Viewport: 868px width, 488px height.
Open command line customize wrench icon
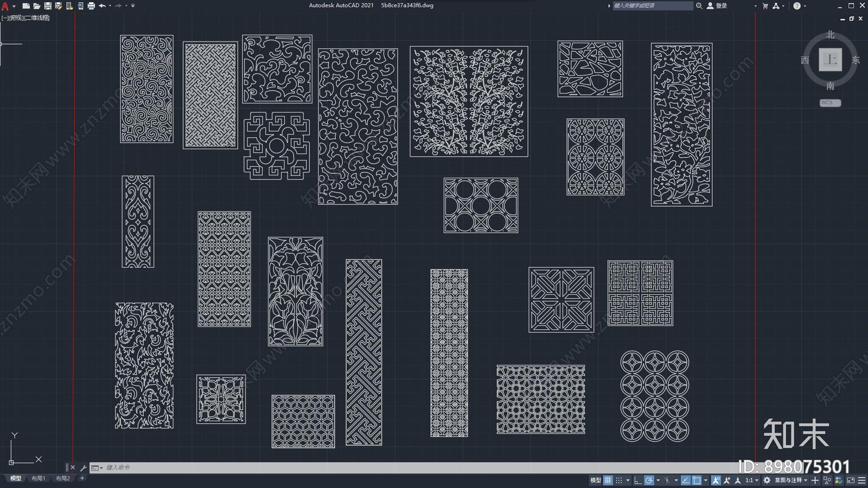[x=83, y=467]
